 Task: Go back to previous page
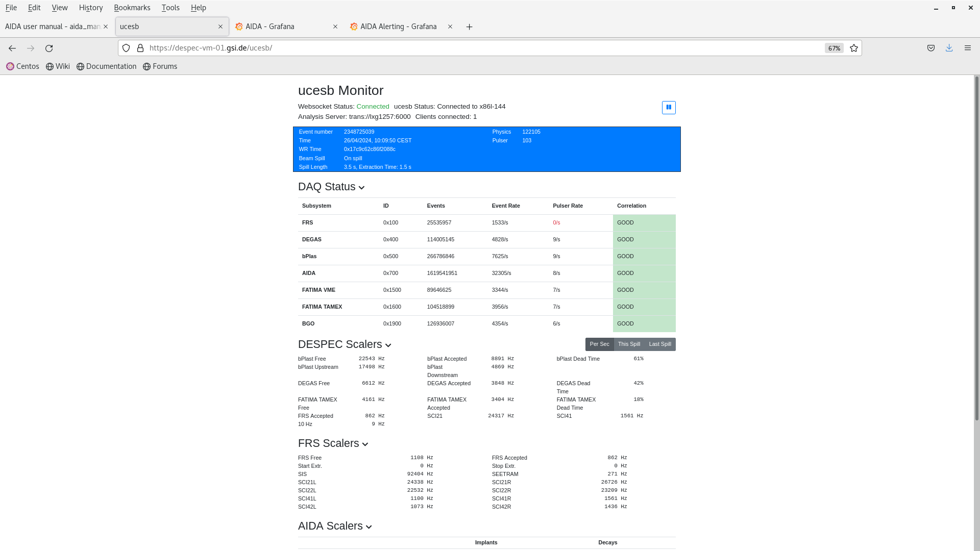tap(12, 48)
